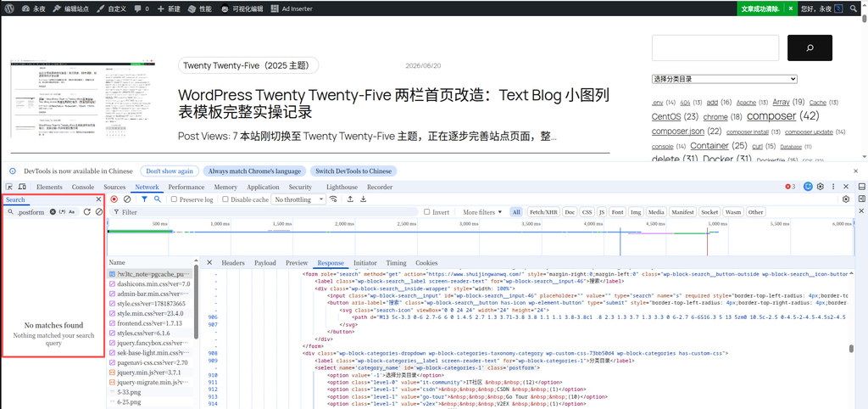Show the request Timing tab

click(396, 263)
